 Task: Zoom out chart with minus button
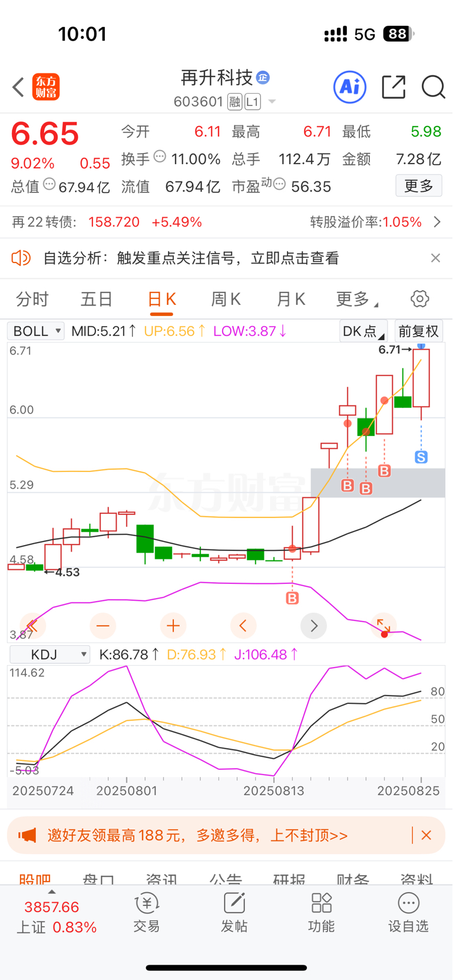point(102,626)
